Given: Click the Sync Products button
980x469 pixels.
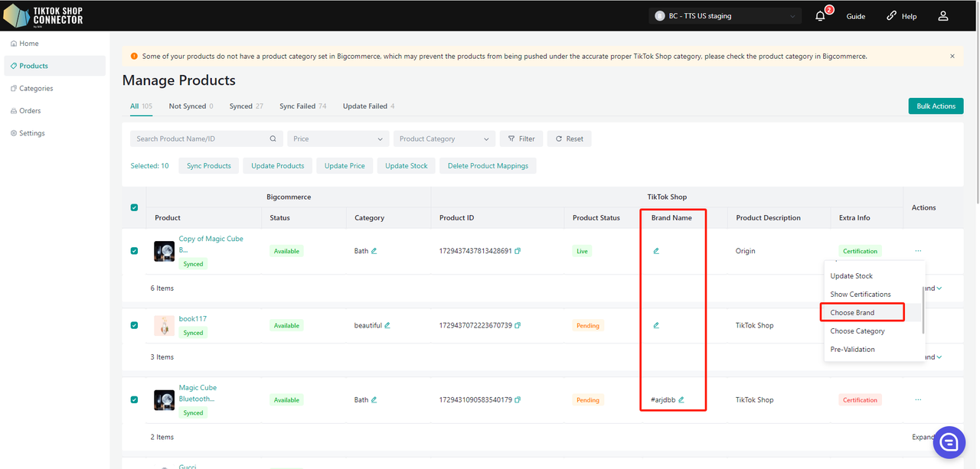Looking at the screenshot, I should [x=209, y=166].
